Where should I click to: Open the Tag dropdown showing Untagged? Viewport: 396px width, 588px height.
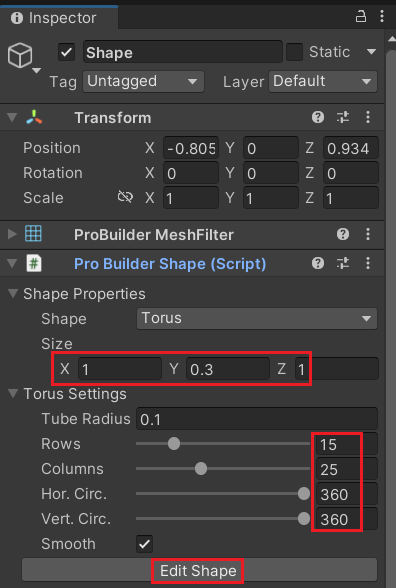click(x=144, y=81)
